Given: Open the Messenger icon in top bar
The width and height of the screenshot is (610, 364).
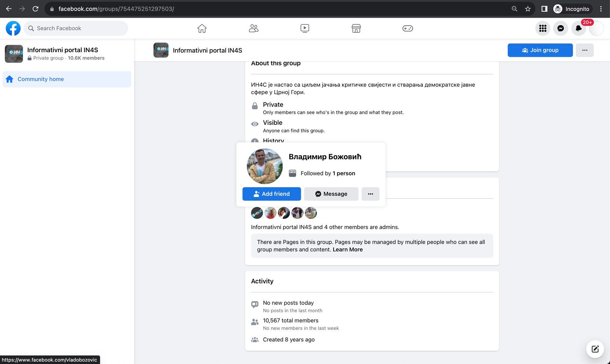Looking at the screenshot, I should pyautogui.click(x=561, y=28).
